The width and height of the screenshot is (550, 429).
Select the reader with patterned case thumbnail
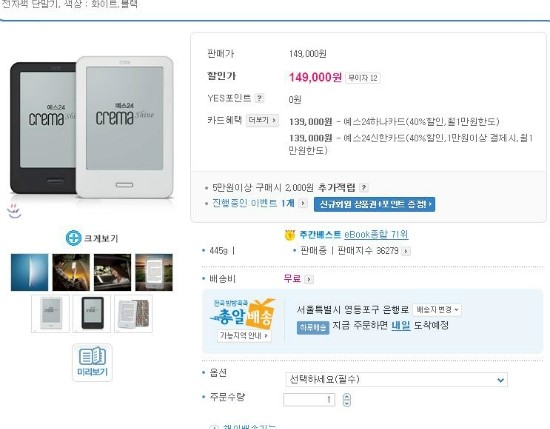133,314
